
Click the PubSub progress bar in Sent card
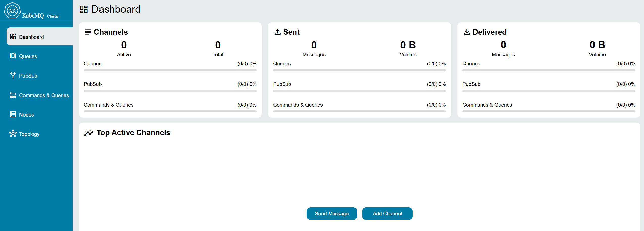pyautogui.click(x=359, y=91)
